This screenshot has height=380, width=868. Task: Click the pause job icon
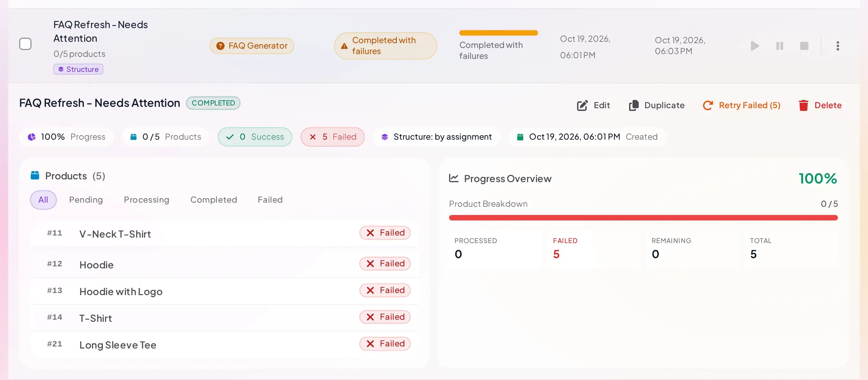pyautogui.click(x=779, y=46)
